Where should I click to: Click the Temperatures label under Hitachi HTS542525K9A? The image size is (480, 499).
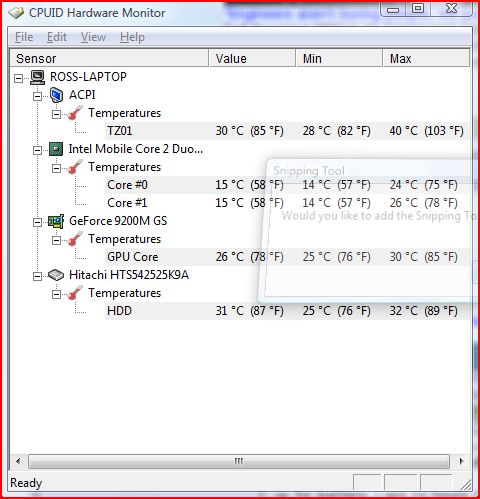[x=124, y=293]
